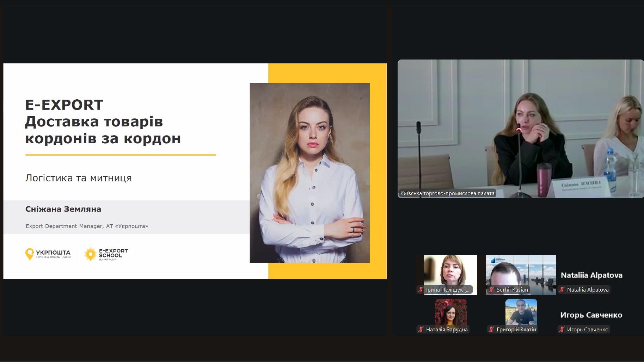Click the Київська торгово-промислова палата name label
The image size is (644, 362).
click(447, 193)
